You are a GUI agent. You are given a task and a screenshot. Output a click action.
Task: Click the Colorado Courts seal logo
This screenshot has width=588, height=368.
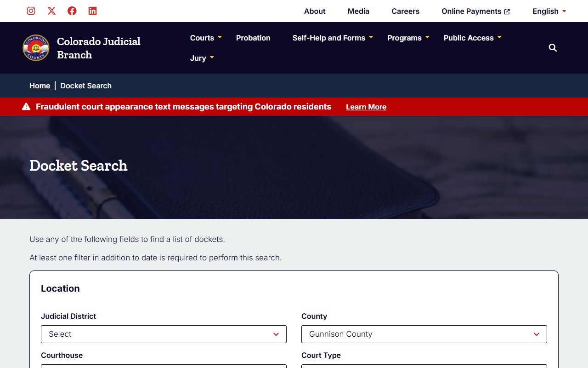(x=36, y=48)
